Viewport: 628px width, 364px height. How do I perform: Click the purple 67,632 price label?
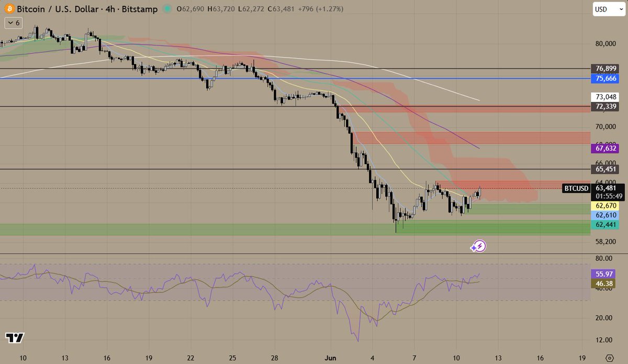604,149
